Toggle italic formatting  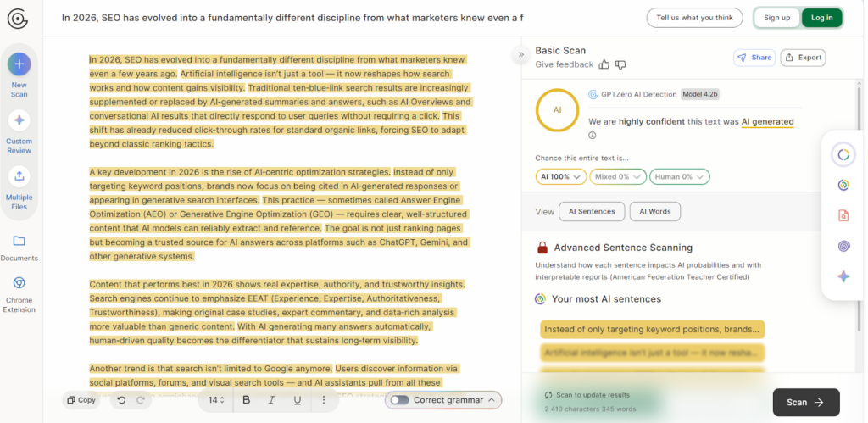click(271, 400)
